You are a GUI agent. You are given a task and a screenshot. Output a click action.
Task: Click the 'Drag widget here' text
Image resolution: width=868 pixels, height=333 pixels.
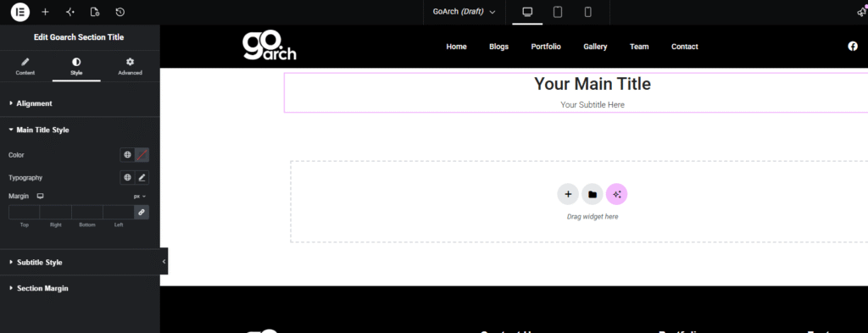[593, 217]
